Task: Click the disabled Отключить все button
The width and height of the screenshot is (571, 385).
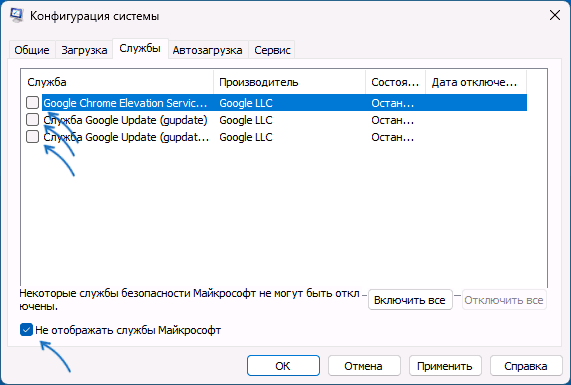Action: [x=504, y=300]
